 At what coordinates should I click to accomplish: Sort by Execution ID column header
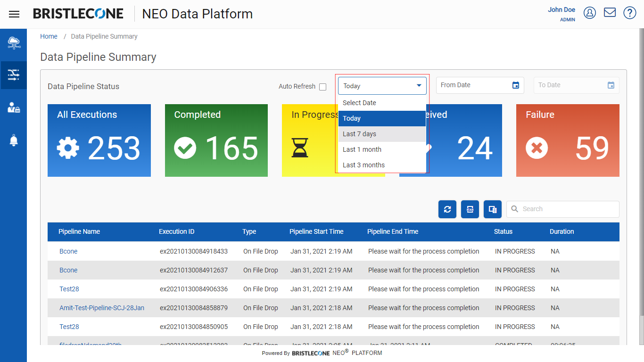[177, 231]
